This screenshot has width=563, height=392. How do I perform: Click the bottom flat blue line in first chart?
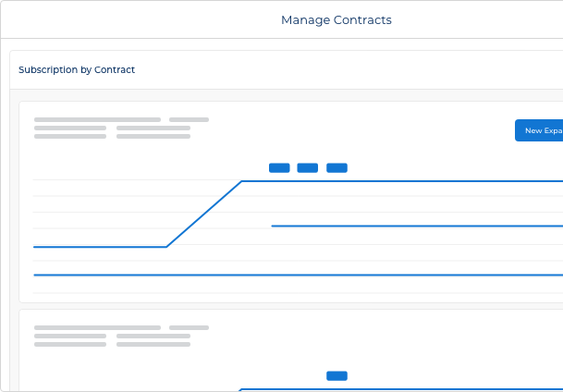point(296,275)
